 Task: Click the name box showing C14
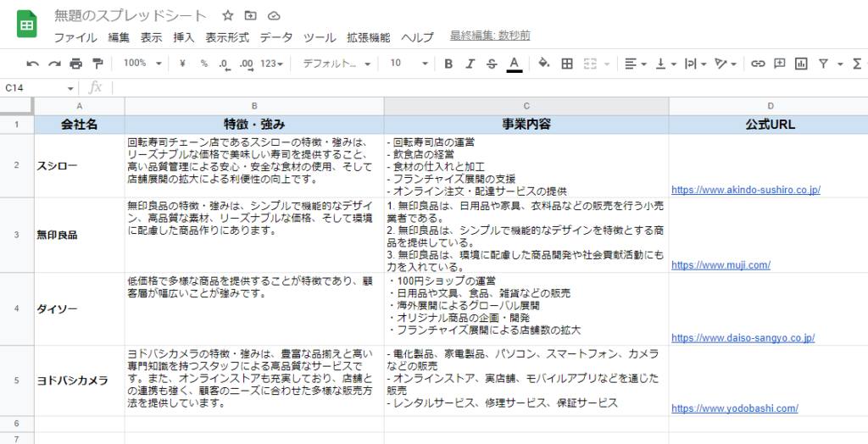(x=33, y=88)
